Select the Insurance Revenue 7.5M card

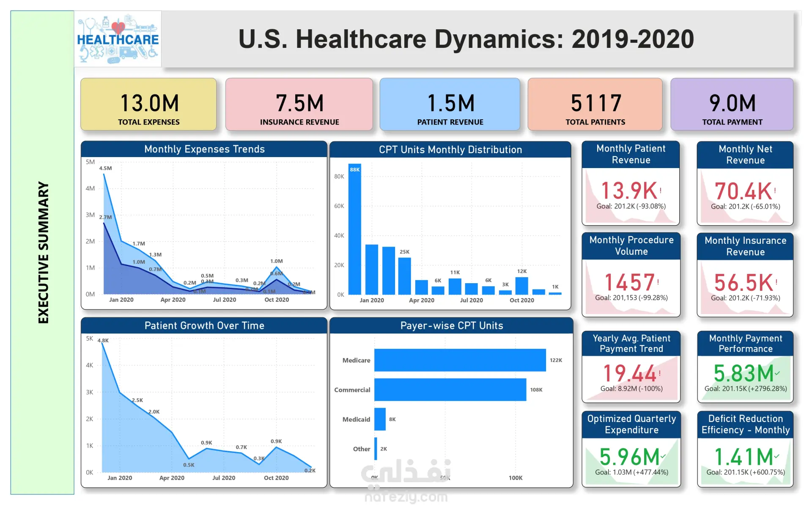point(299,105)
